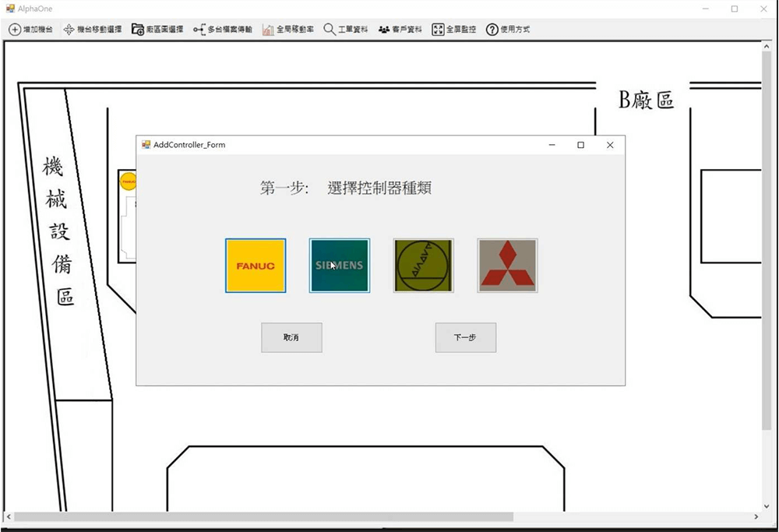The height and width of the screenshot is (532, 779).
Task: Open the 多台檔案傳輸 multi-file transfer tool
Action: tap(223, 30)
